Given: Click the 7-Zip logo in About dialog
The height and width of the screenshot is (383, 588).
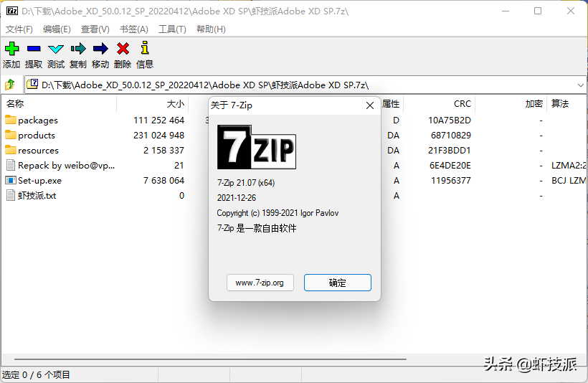Looking at the screenshot, I should 257,147.
